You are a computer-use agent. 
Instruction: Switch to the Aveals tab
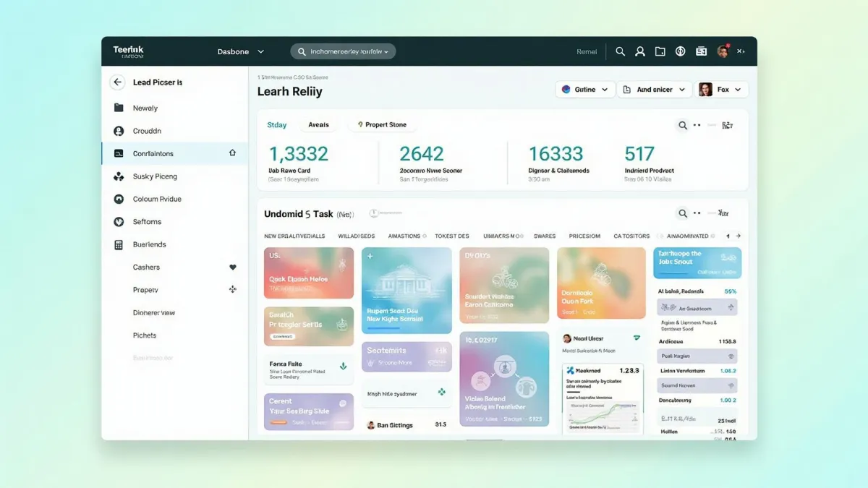(x=318, y=125)
